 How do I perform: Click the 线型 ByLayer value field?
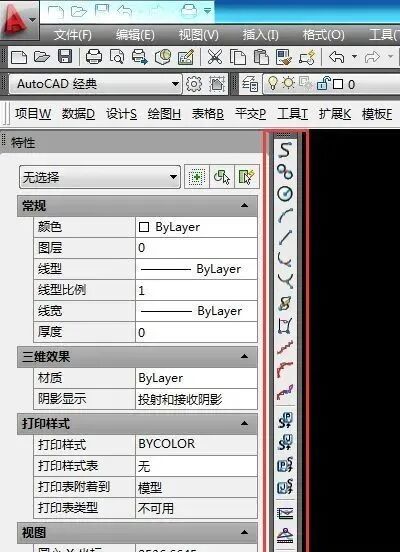click(x=196, y=269)
